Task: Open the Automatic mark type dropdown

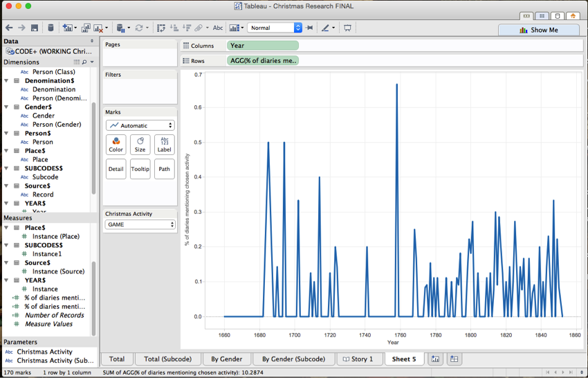Action: 140,125
